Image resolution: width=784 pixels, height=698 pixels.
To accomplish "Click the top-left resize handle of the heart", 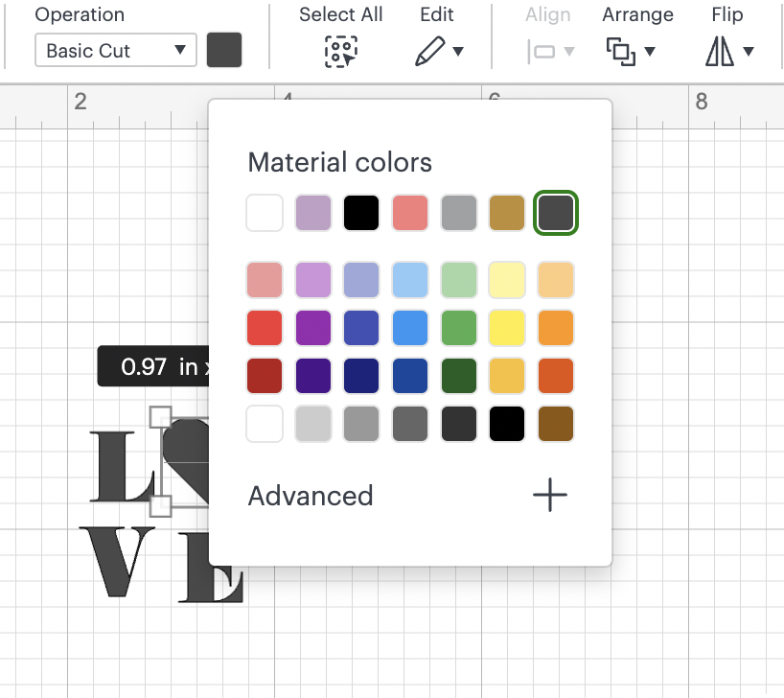I will click(160, 416).
